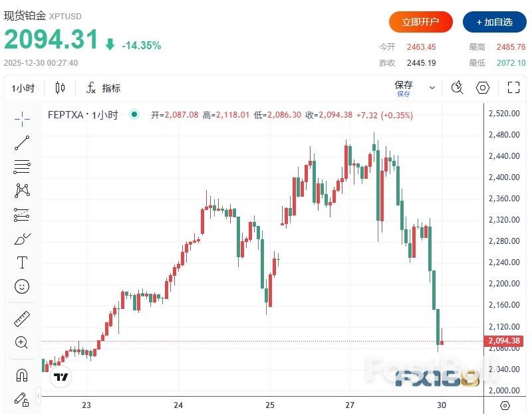Select the brush drawing tool
Viewport: 532px width, 414px height.
[x=22, y=239]
